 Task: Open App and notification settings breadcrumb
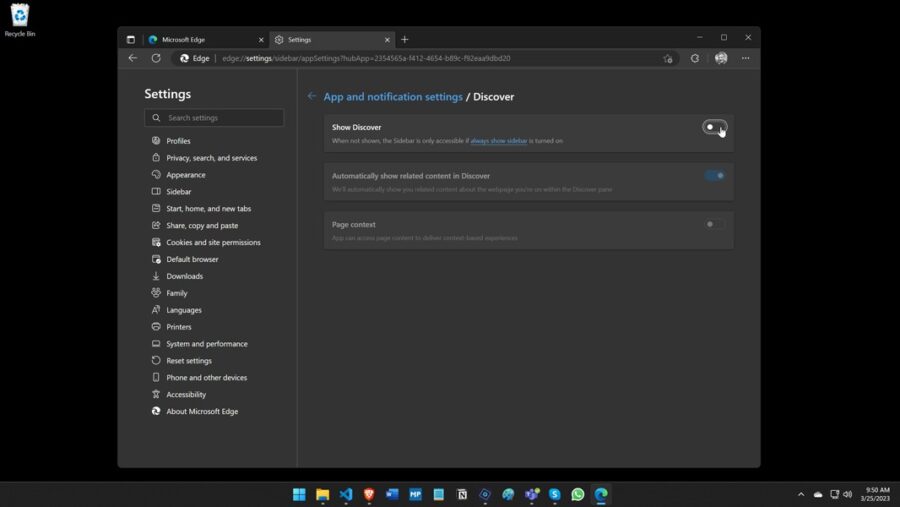(393, 97)
